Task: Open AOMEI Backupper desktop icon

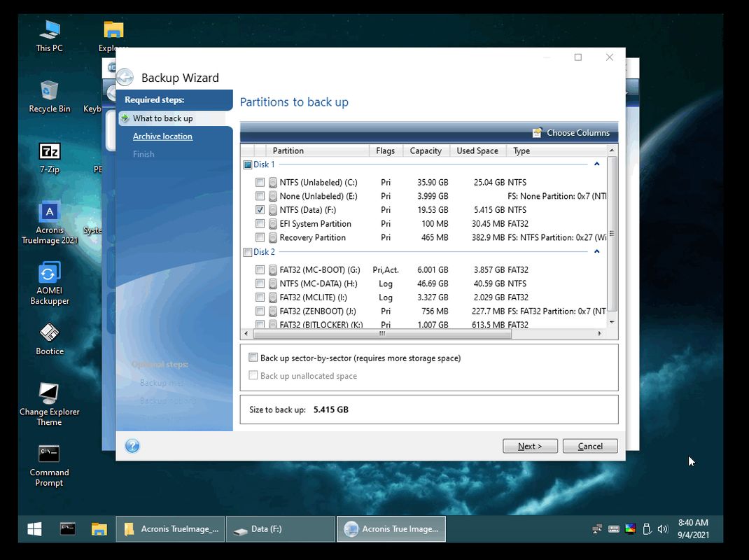Action: (49, 283)
